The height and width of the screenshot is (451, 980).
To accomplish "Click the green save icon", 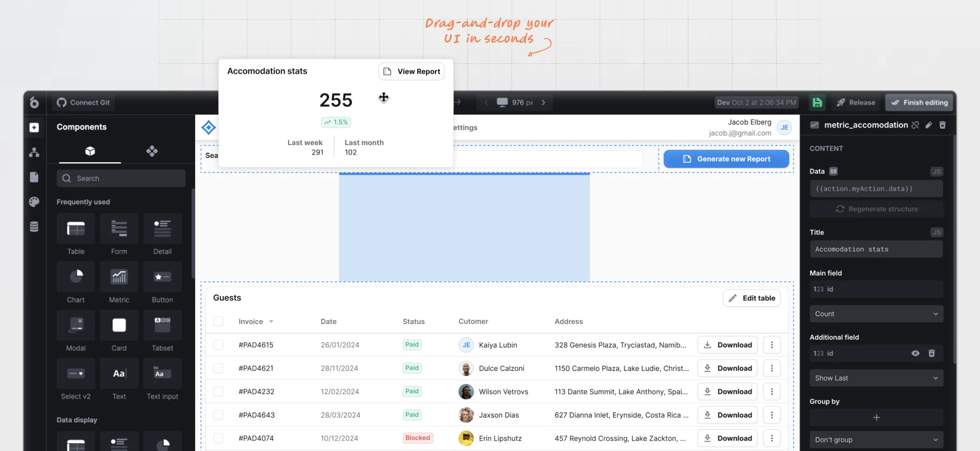I will pos(817,102).
